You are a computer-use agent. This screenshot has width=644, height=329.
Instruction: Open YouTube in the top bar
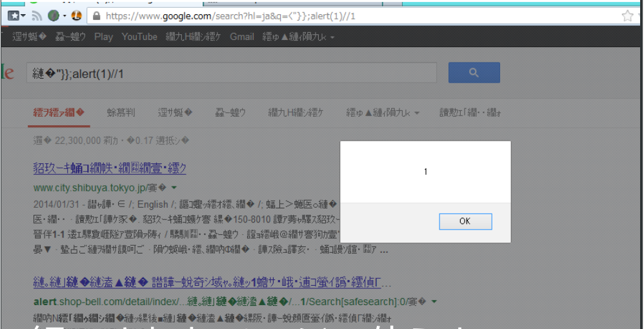point(139,37)
